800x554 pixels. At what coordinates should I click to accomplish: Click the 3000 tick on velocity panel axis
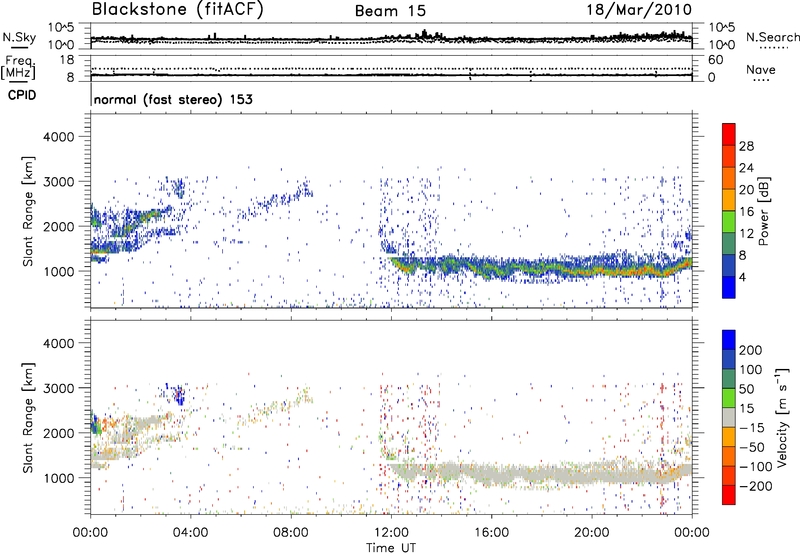[58, 388]
